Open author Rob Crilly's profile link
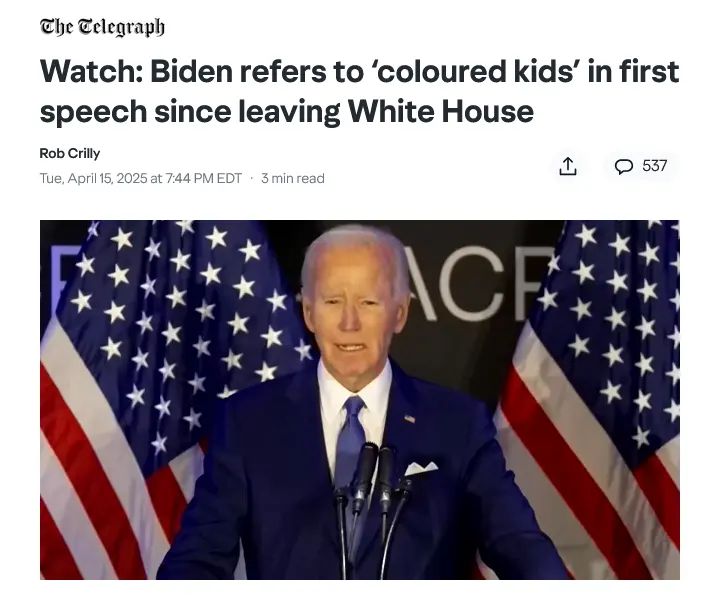The width and height of the screenshot is (713, 605). coord(70,154)
